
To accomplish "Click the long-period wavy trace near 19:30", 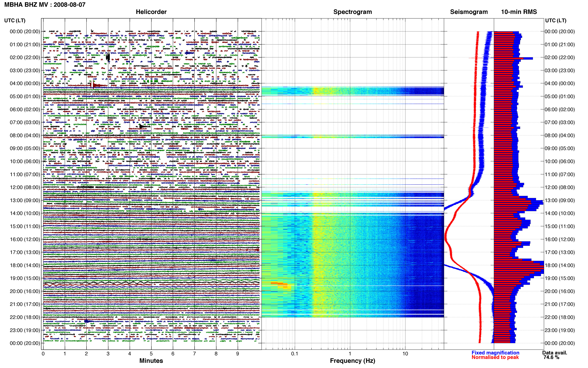I will click(151, 283).
